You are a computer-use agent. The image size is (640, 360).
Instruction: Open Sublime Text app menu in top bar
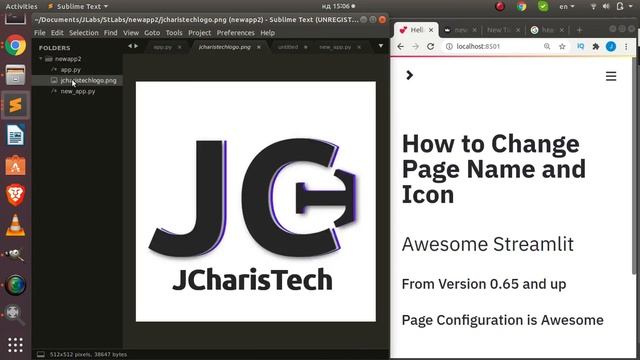pyautogui.click(x=78, y=6)
